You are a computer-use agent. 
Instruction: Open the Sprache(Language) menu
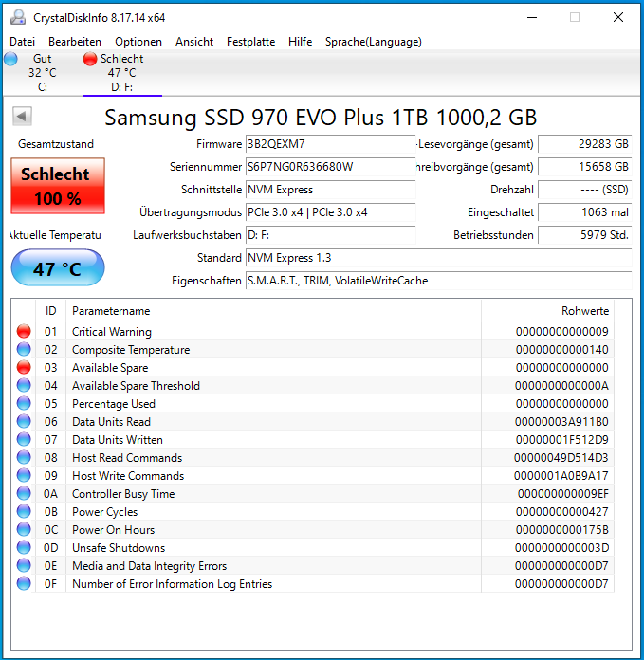pyautogui.click(x=374, y=42)
